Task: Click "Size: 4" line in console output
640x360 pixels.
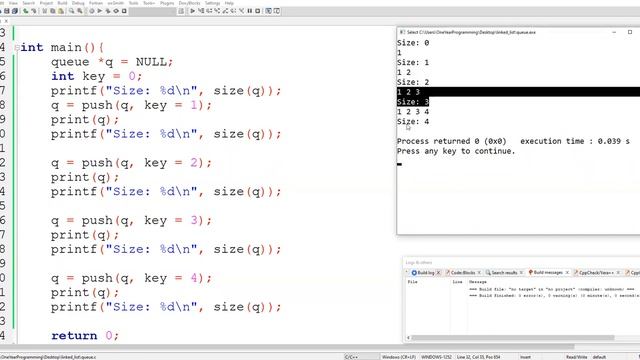Action: point(413,121)
